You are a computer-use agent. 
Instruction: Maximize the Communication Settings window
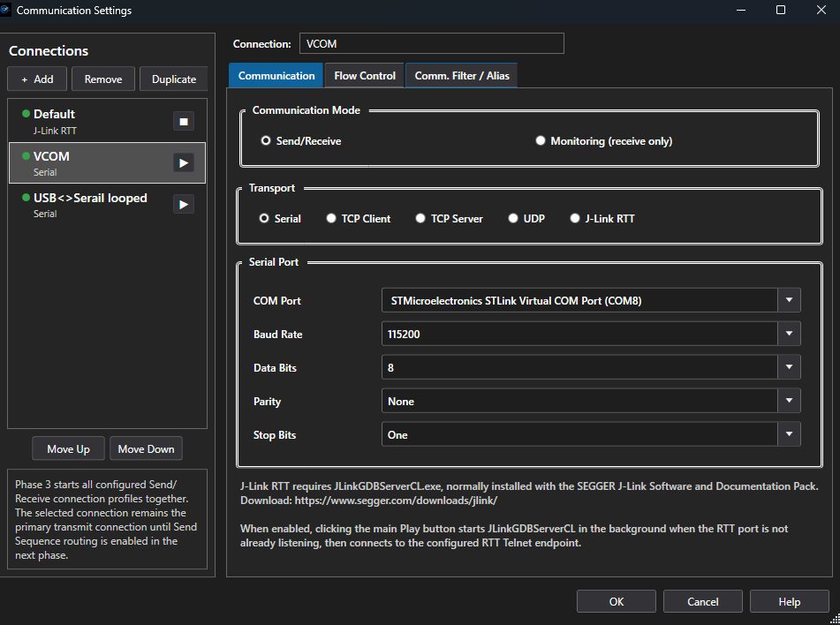click(781, 10)
